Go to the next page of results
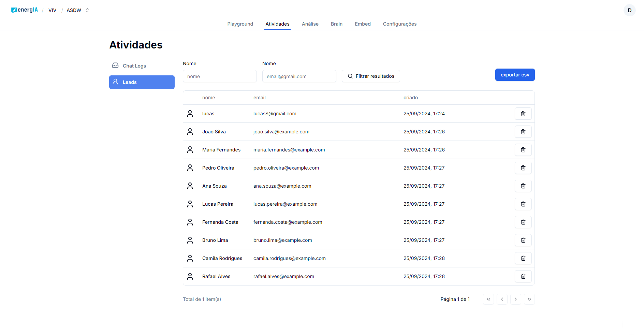The height and width of the screenshot is (336, 644). tap(515, 299)
